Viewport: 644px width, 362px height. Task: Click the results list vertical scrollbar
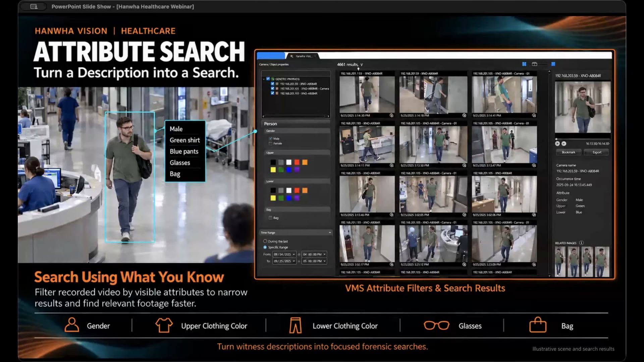549,173
